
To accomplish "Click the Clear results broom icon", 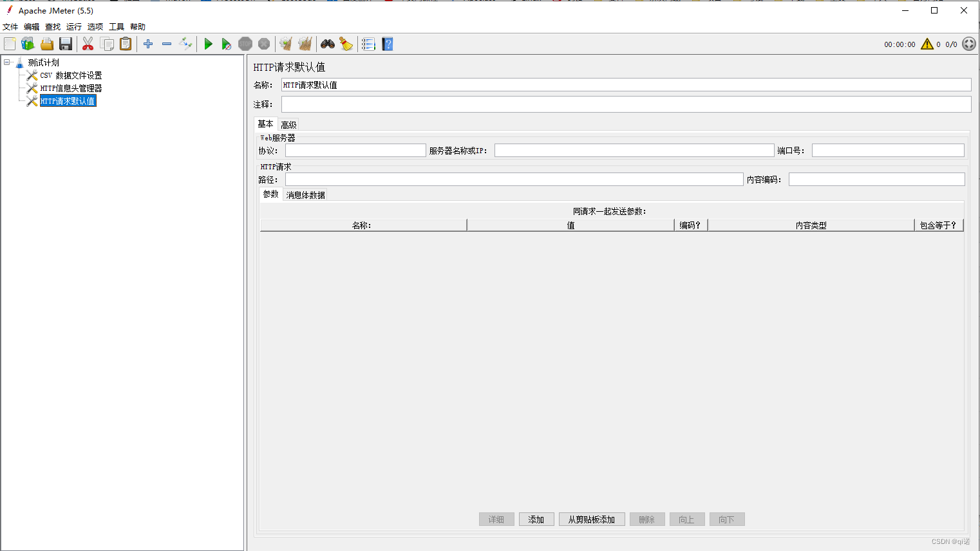I will (x=286, y=44).
